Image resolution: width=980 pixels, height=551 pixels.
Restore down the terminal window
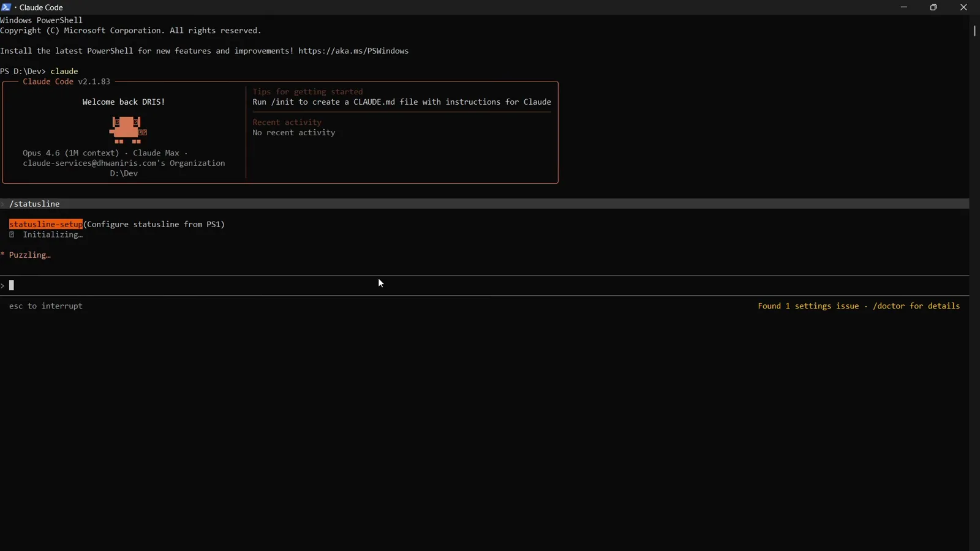933,7
